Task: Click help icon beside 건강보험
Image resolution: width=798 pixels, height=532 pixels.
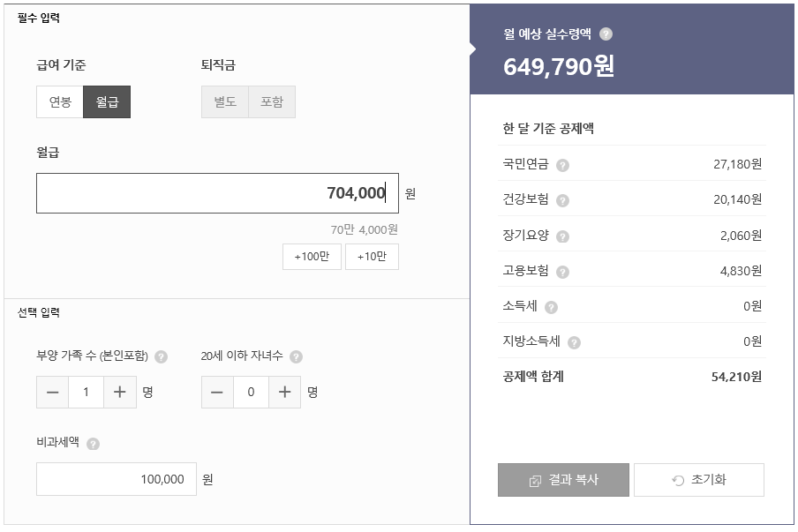Action: tap(562, 200)
